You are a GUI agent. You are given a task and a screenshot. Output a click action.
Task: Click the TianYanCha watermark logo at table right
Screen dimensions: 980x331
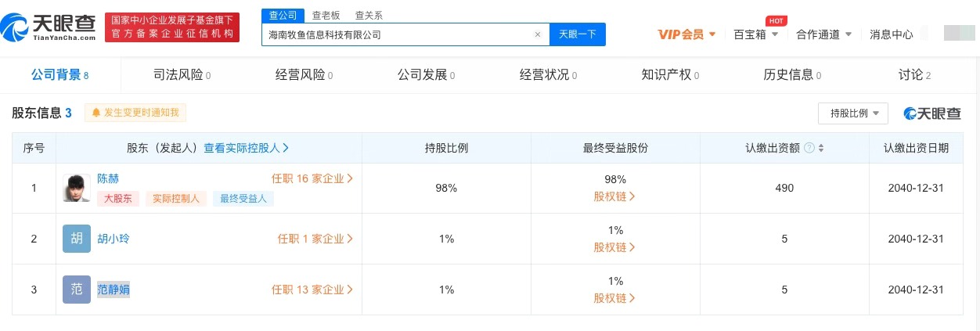pos(932,113)
